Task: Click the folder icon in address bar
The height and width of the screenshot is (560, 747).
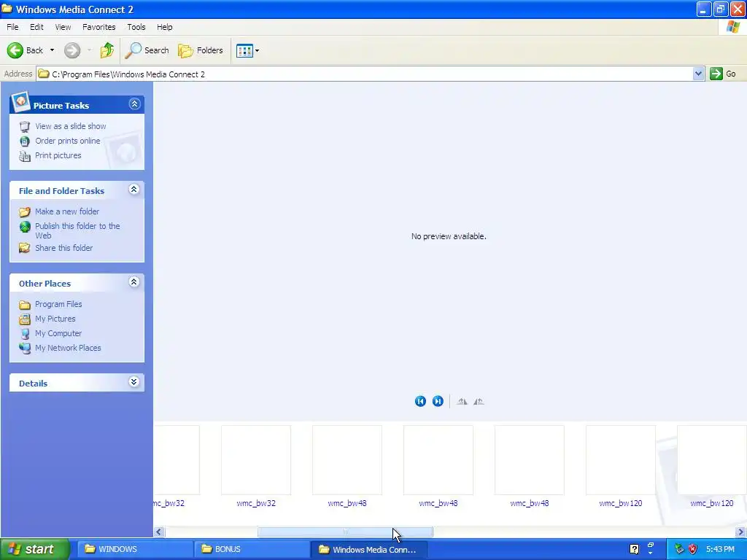Action: pyautogui.click(x=44, y=74)
